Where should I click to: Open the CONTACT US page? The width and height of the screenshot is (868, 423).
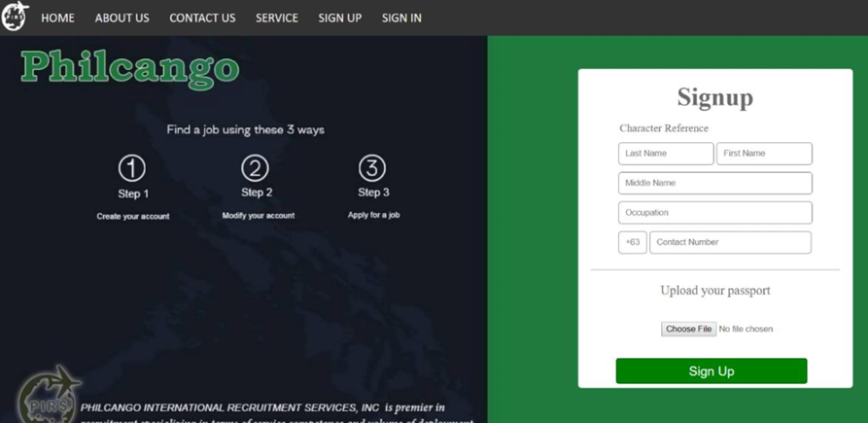[x=202, y=18]
